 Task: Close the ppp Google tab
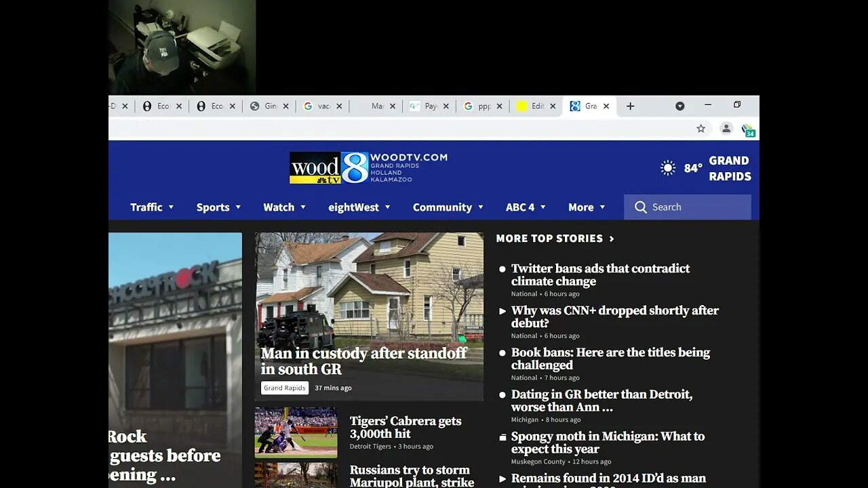tap(499, 106)
